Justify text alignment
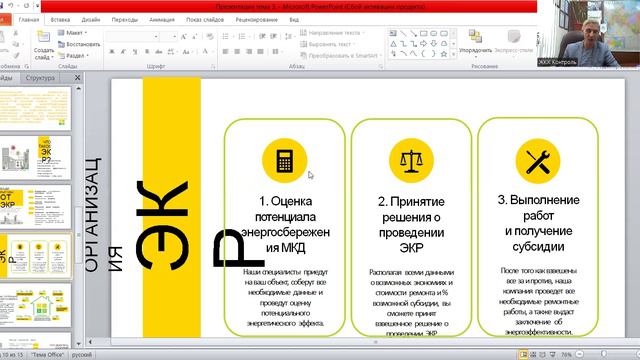Viewport: 640px width, 360px height. coord(260,52)
